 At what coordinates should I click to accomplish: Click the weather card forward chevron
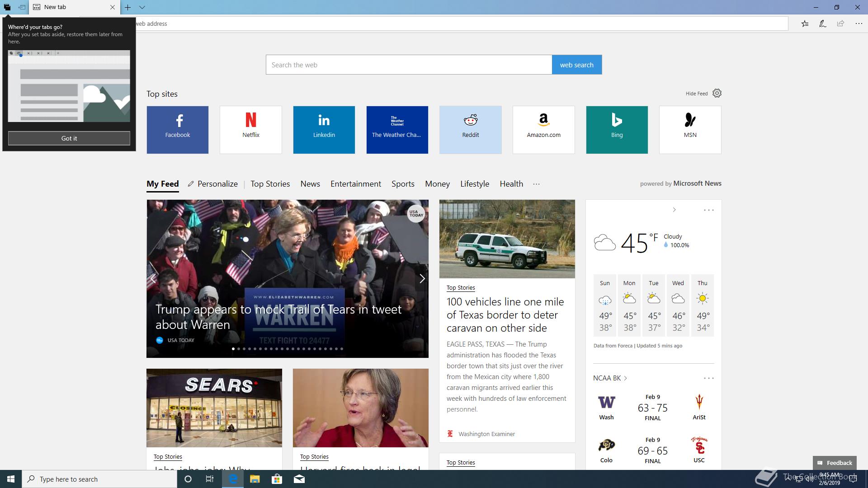pos(674,210)
